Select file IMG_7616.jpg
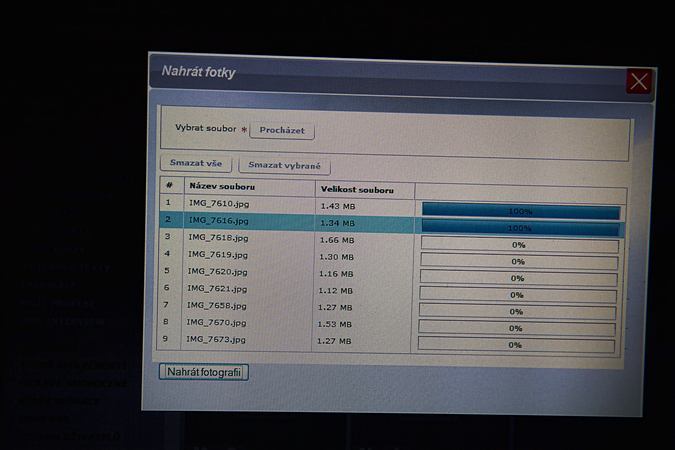Screen dimensions: 675x450 (x=219, y=220)
